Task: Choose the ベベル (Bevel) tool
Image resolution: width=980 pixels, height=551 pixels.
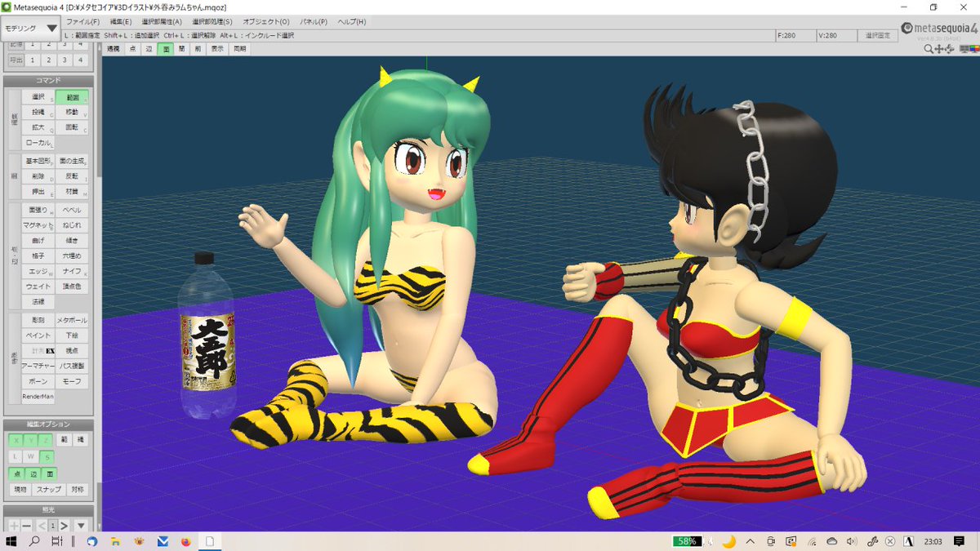Action: [72, 210]
